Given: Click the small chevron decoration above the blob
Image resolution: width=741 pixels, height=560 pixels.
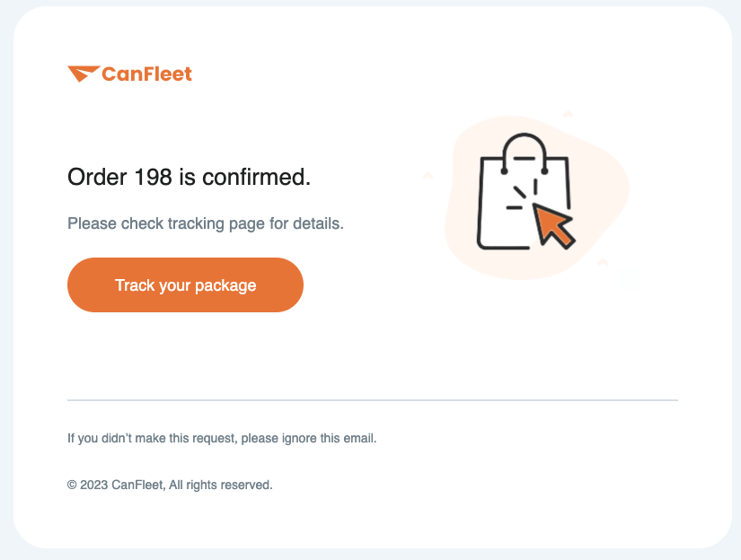Looking at the screenshot, I should click(568, 114).
